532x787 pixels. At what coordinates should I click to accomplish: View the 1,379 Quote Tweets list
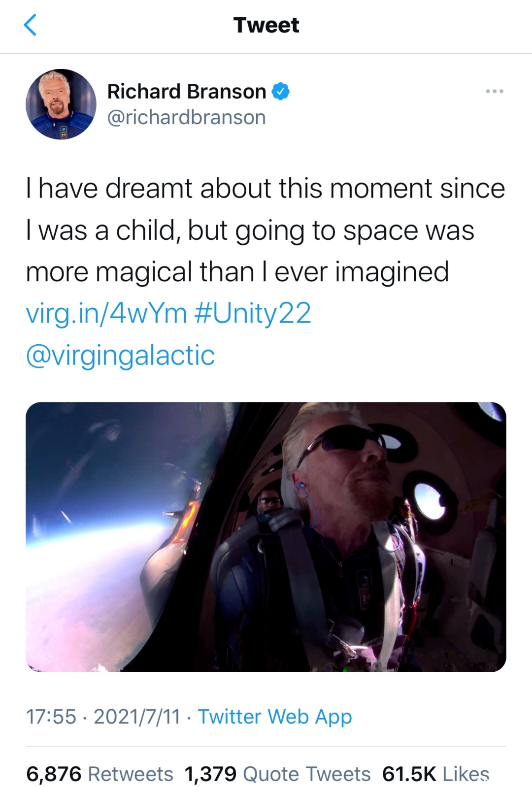click(x=277, y=774)
